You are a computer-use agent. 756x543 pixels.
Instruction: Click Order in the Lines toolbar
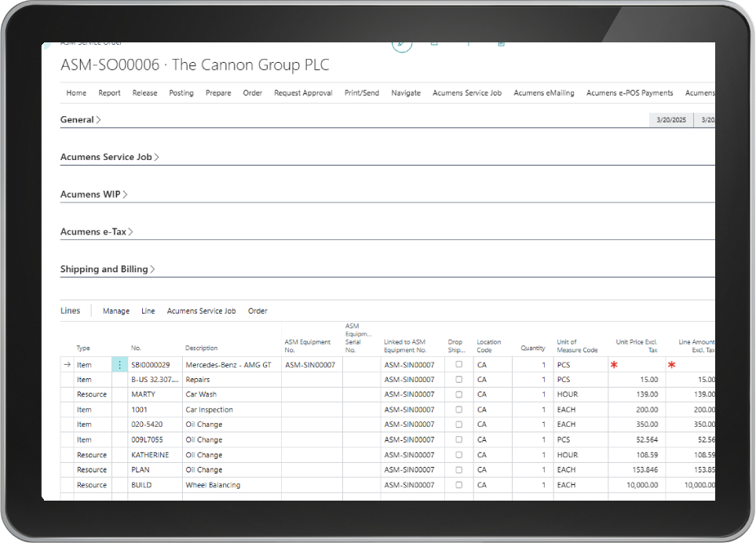click(x=257, y=312)
